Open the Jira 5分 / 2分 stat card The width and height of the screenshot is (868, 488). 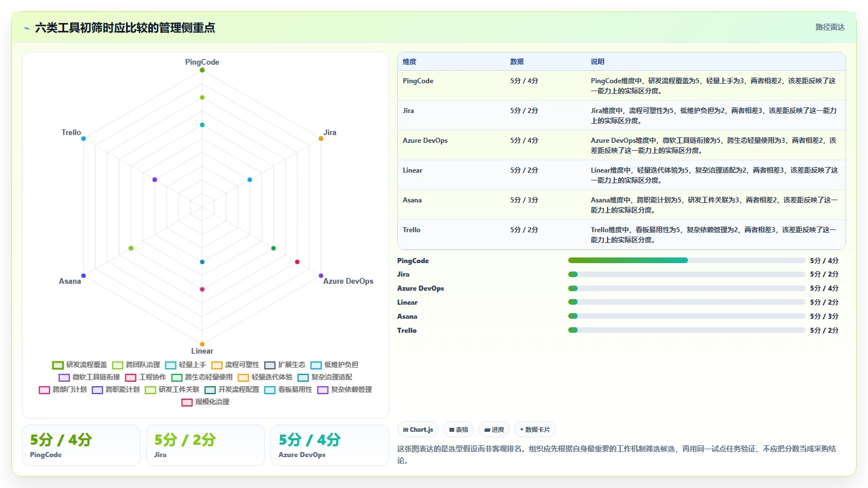point(205,445)
